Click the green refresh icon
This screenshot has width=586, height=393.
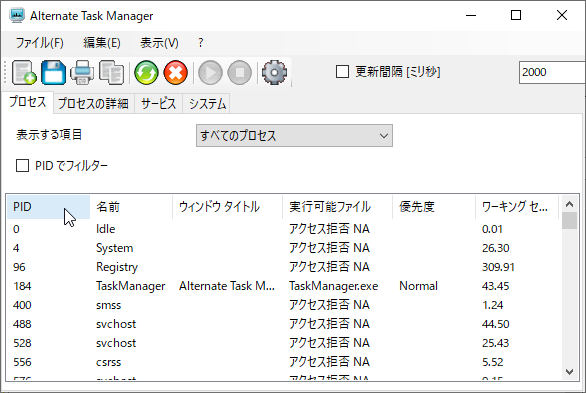click(x=146, y=72)
